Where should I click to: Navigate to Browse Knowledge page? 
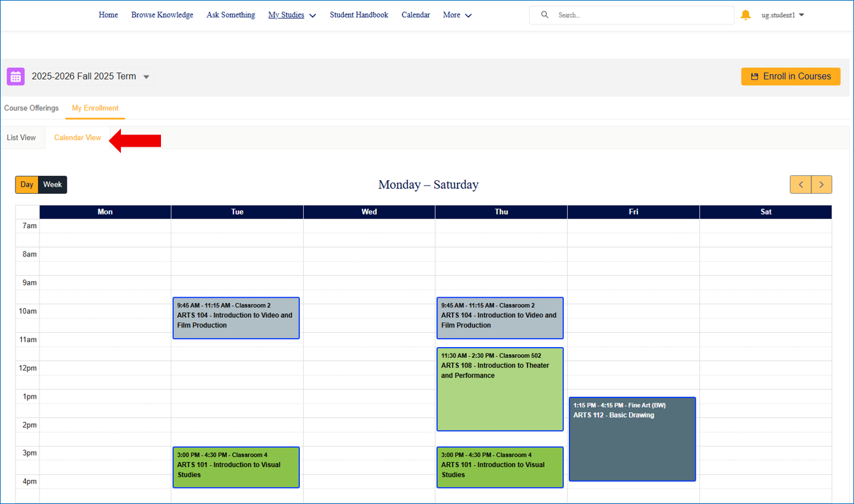click(x=162, y=15)
